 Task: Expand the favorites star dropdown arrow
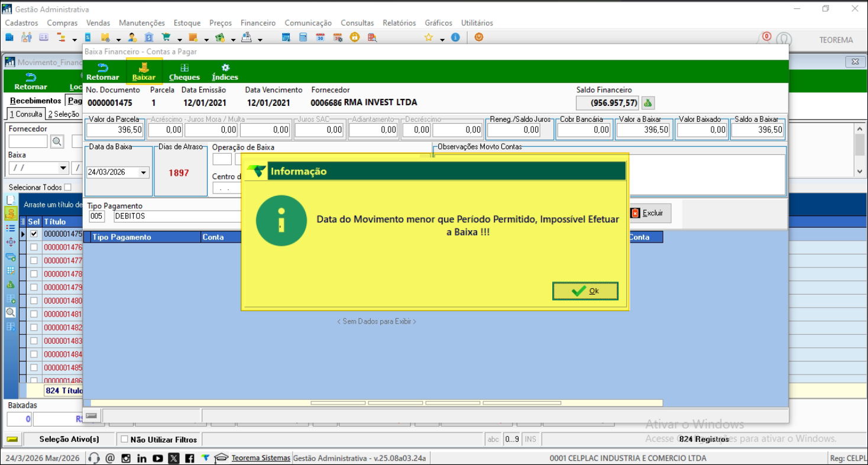[442, 39]
